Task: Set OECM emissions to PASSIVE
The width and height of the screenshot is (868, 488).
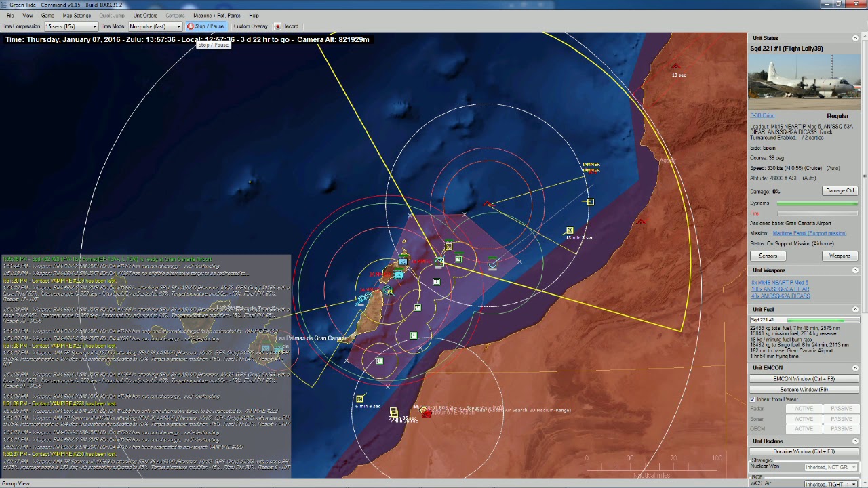Action: 841,429
